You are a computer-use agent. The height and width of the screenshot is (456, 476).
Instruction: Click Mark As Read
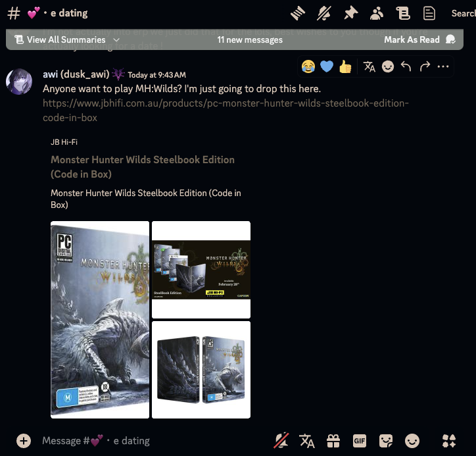tap(419, 39)
